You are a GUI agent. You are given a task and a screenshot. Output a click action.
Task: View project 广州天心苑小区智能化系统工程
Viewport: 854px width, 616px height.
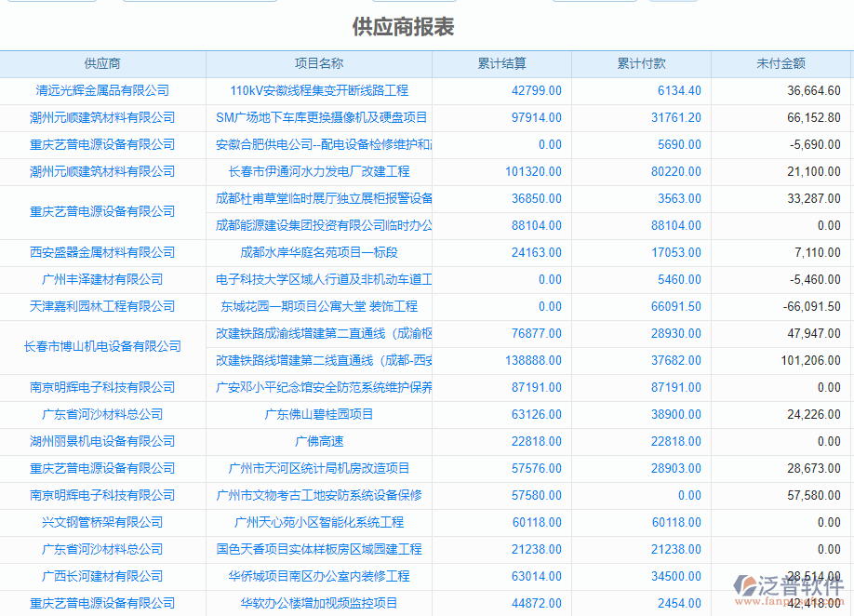tap(318, 522)
